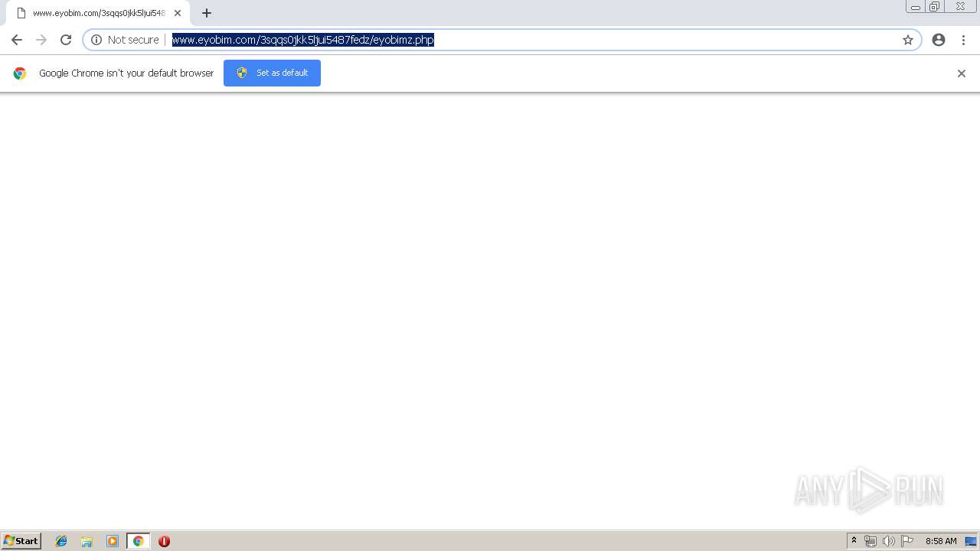The image size is (980, 551).
Task: Close the www.eyobim.com tab
Action: pos(178,13)
